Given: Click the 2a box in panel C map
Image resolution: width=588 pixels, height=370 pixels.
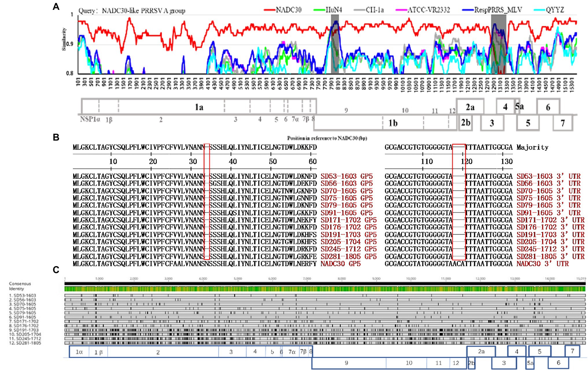Looking at the screenshot, I should coord(481,351).
